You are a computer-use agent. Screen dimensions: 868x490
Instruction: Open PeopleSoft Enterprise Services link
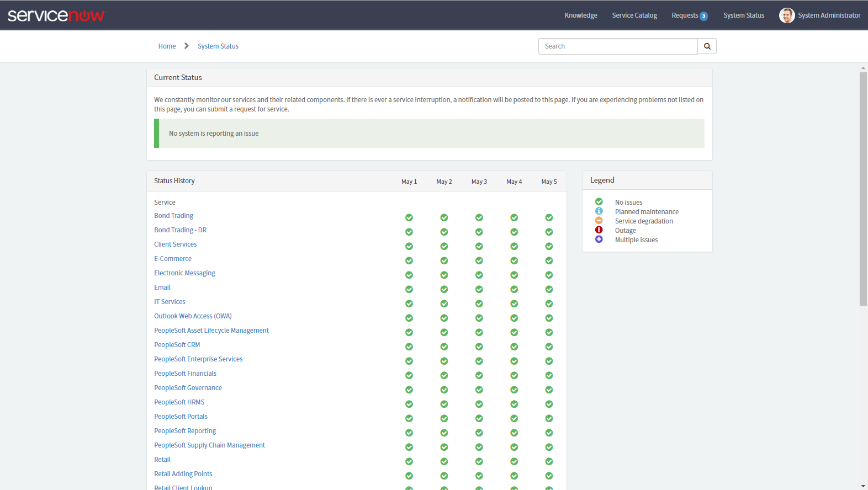tap(198, 359)
